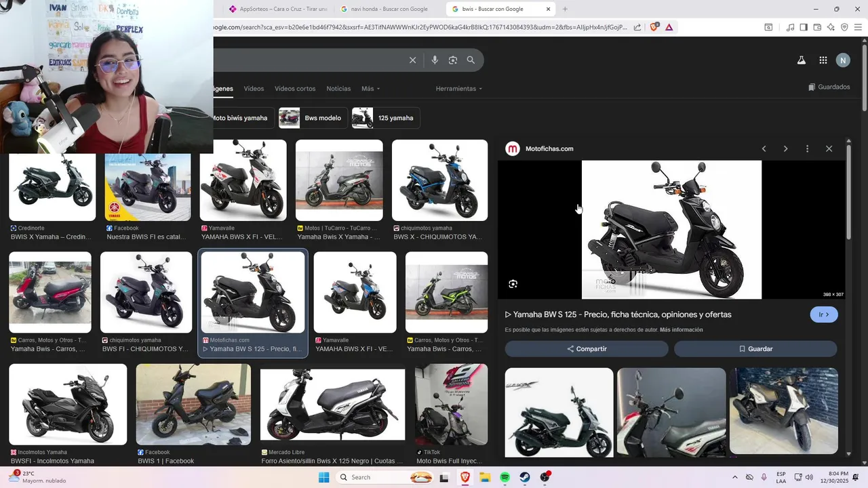868x488 pixels.
Task: Open the Google account avatar N
Action: pos(843,60)
